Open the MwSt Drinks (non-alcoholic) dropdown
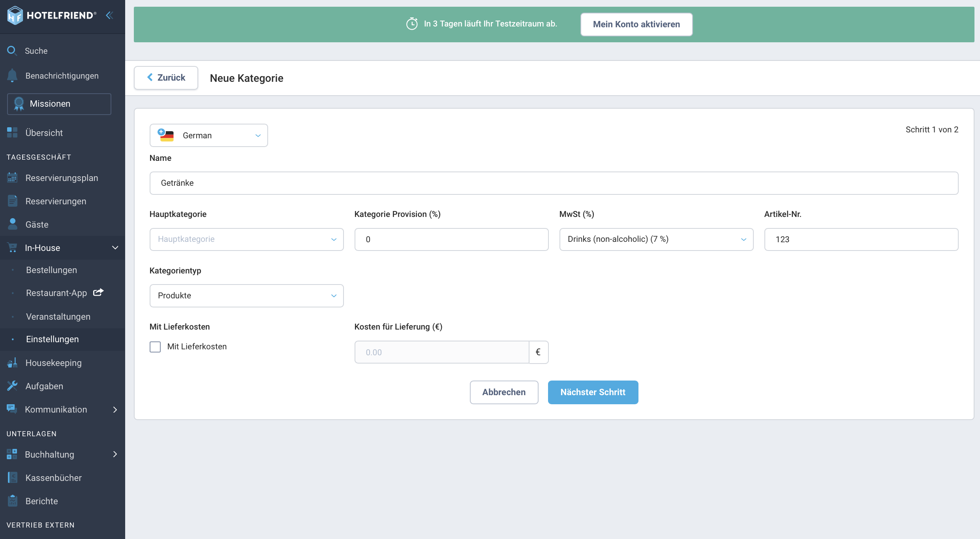The image size is (980, 539). 656,239
